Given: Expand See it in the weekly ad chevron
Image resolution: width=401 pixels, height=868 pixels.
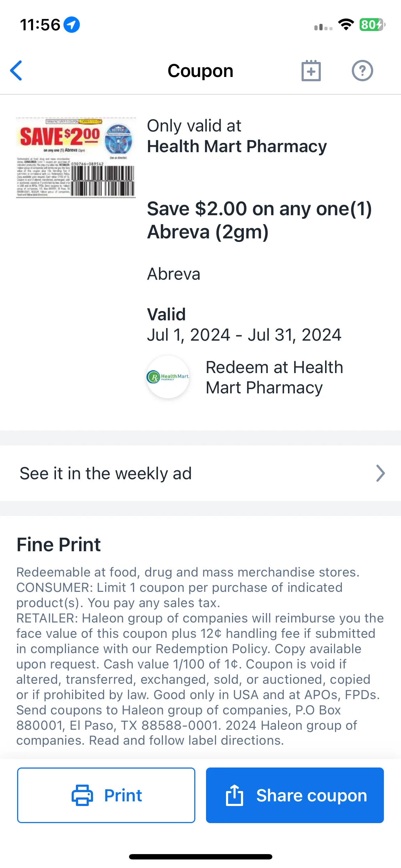Looking at the screenshot, I should click(381, 473).
